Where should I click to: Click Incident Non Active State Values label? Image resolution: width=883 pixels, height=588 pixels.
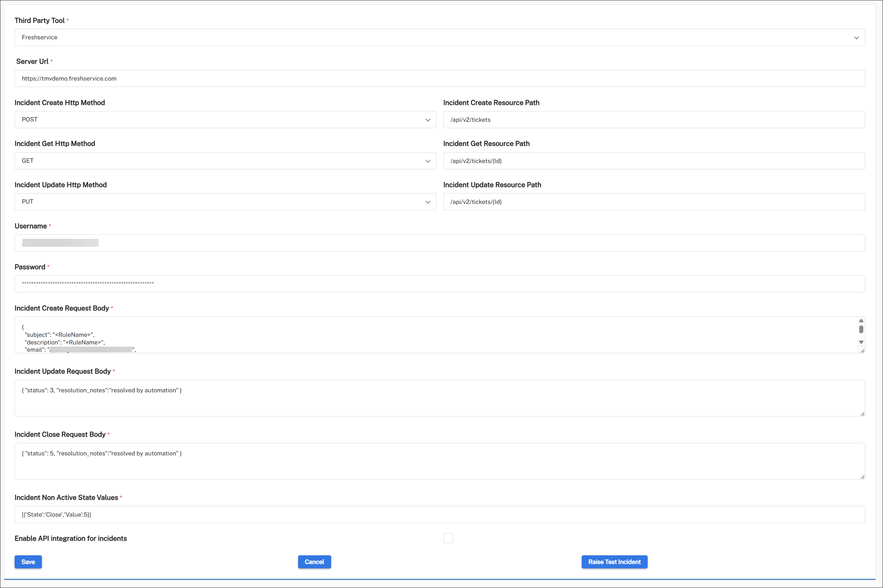(66, 498)
